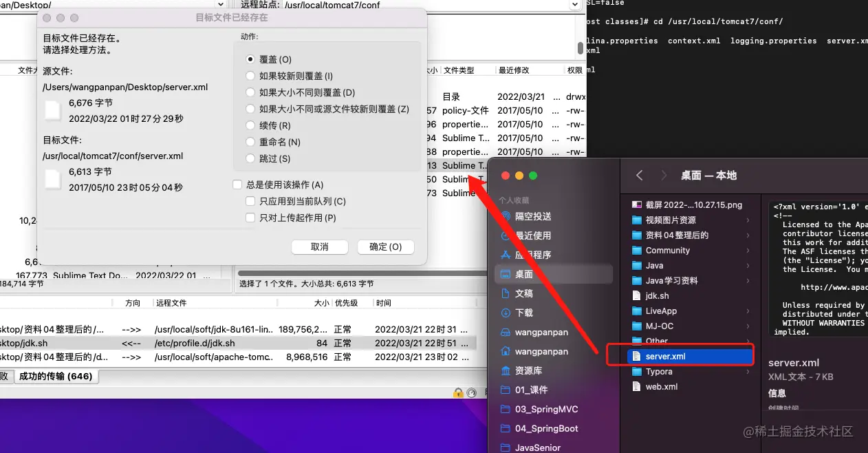Go forward in Finder with right chevron
This screenshot has width=868, height=453.
[663, 176]
